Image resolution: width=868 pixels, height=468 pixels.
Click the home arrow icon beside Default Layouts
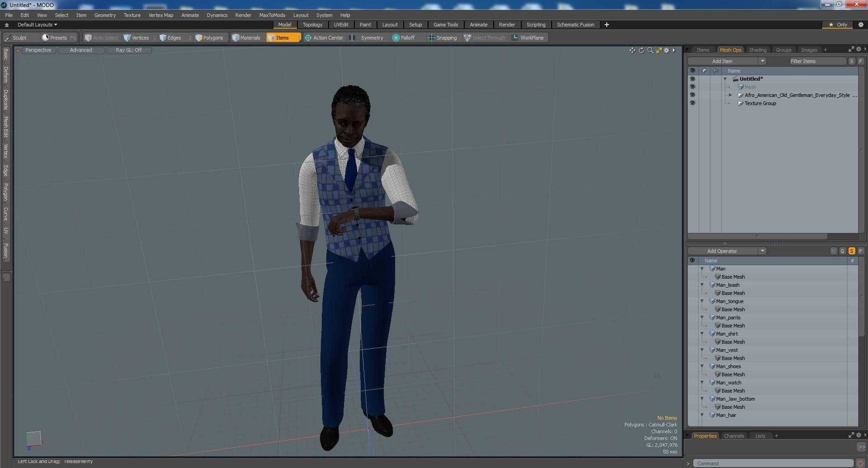coord(7,25)
